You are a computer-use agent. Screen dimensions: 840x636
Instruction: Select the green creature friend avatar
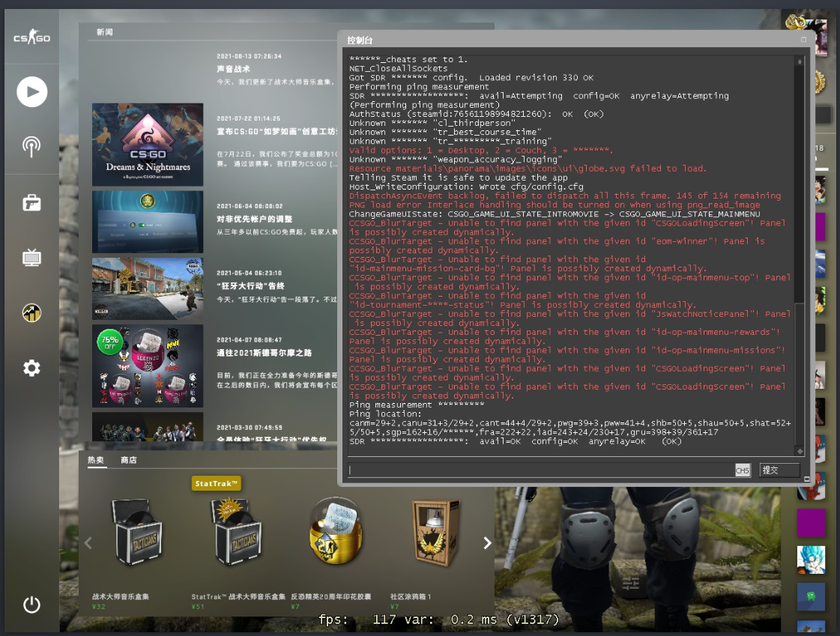811,597
